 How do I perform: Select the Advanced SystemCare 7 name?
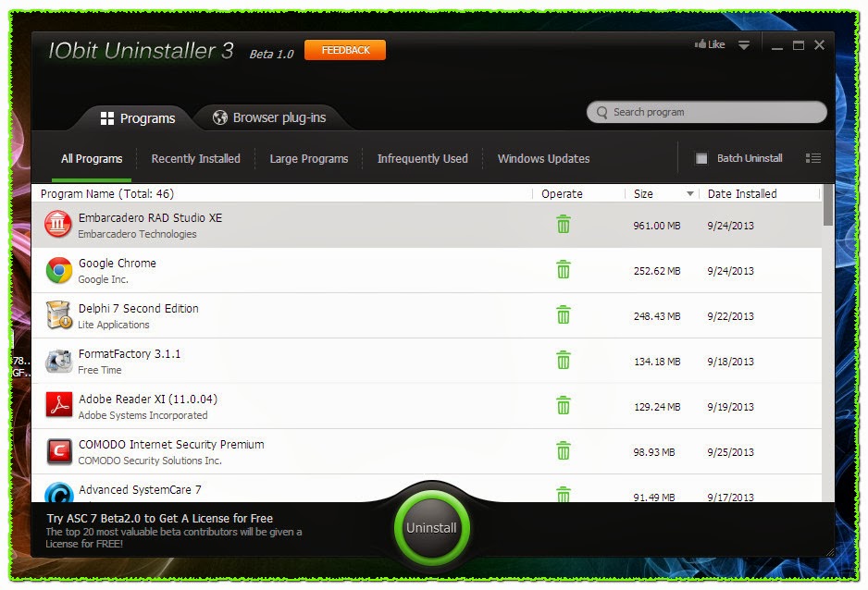(x=140, y=490)
